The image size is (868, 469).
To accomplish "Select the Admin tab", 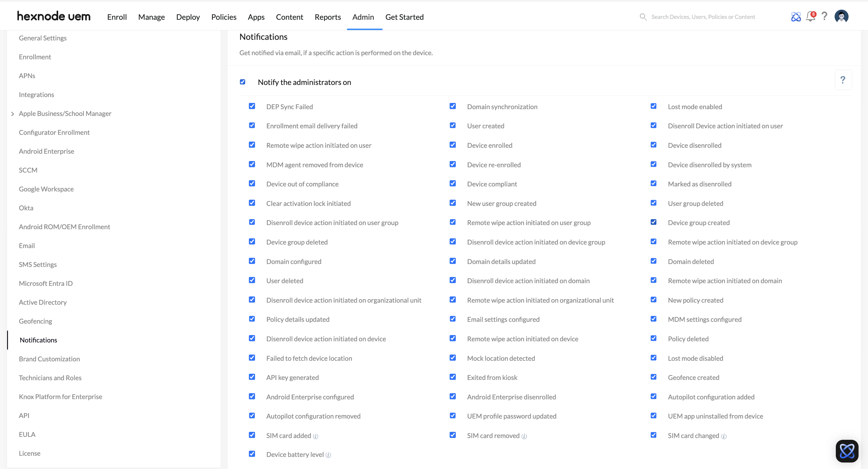I will pyautogui.click(x=363, y=17).
